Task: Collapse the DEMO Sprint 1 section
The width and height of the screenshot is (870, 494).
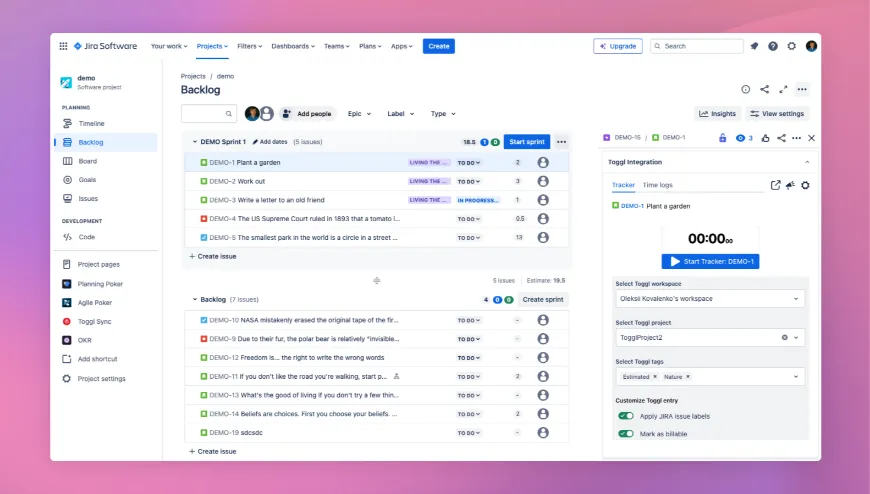Action: tap(193, 142)
